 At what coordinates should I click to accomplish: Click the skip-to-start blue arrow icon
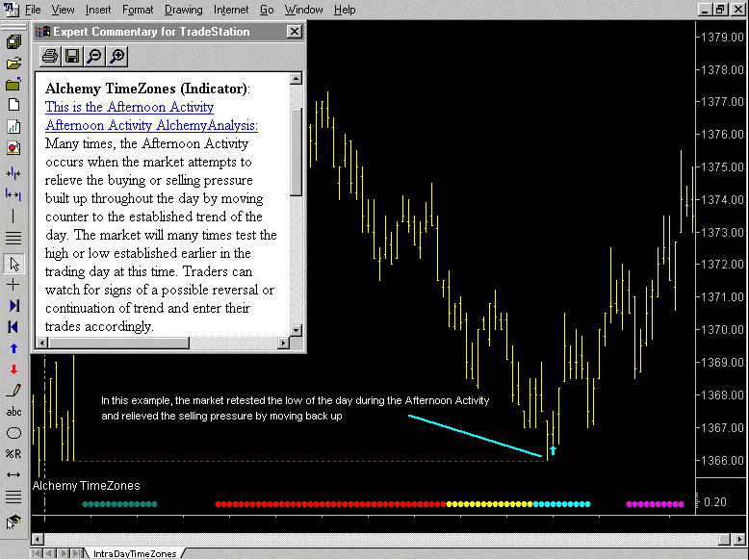13,327
